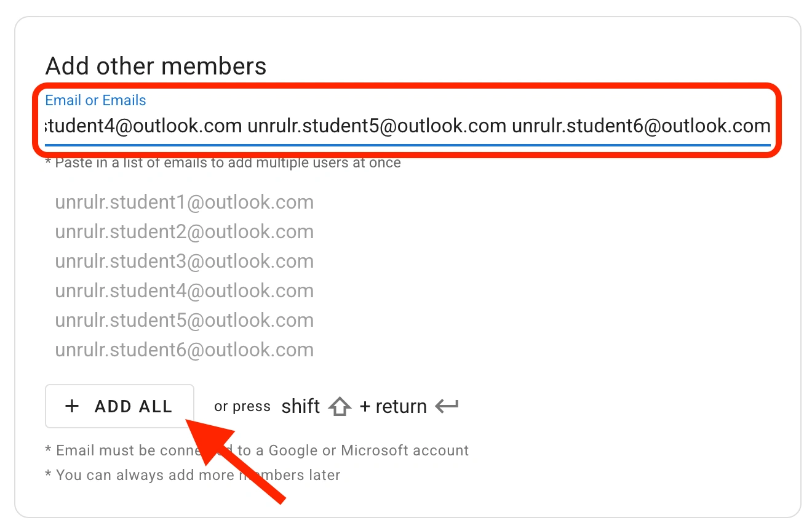The height and width of the screenshot is (528, 812).
Task: Select unrulr.student1@outlook.com in the preview list
Action: (x=184, y=202)
